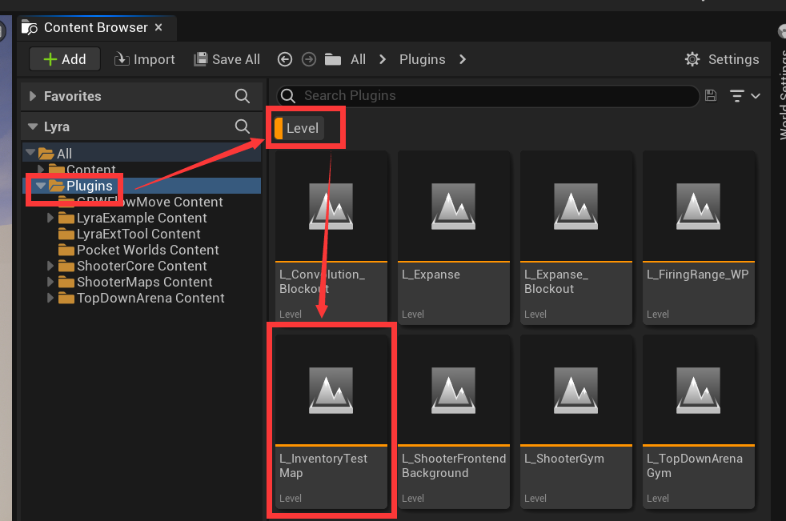Image resolution: width=786 pixels, height=521 pixels.
Task: Go forward with the right arrow history button
Action: click(x=309, y=59)
